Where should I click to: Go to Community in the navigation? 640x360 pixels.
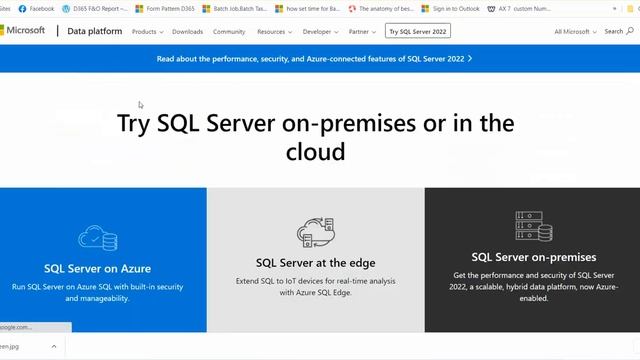(x=229, y=31)
